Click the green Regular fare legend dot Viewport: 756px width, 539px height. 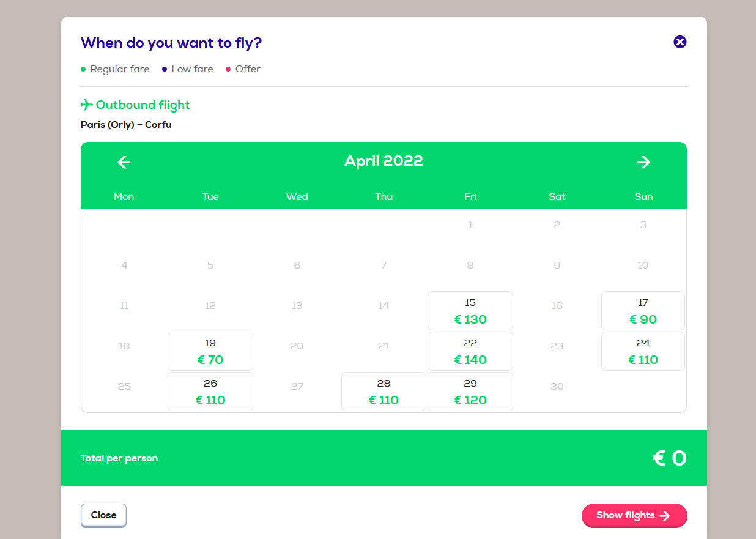pos(83,69)
